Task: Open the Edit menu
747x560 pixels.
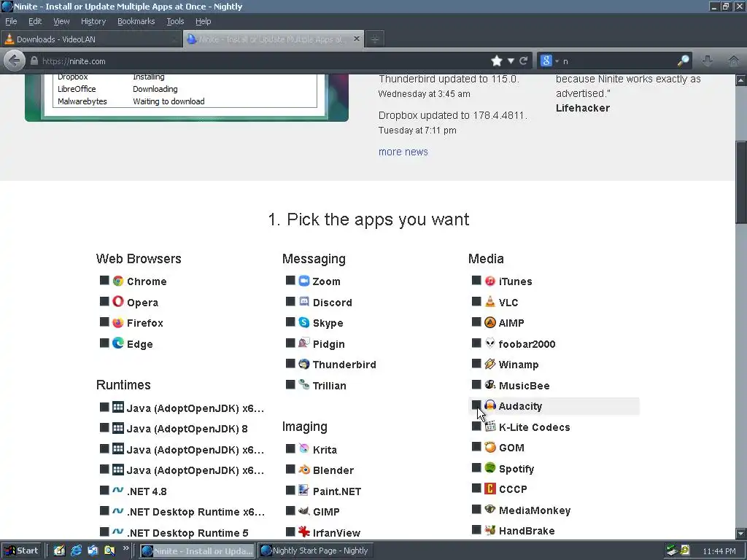Action: click(35, 21)
